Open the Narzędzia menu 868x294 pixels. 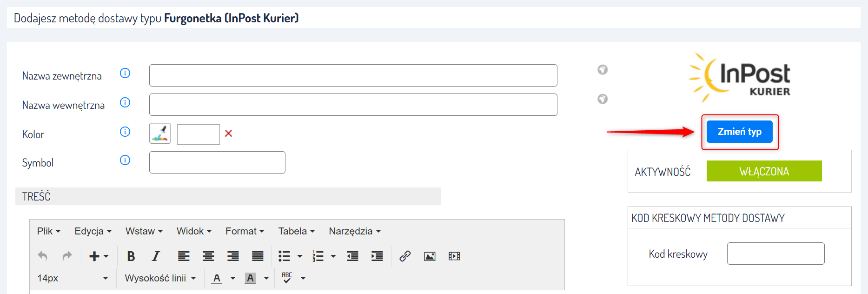[x=355, y=231]
